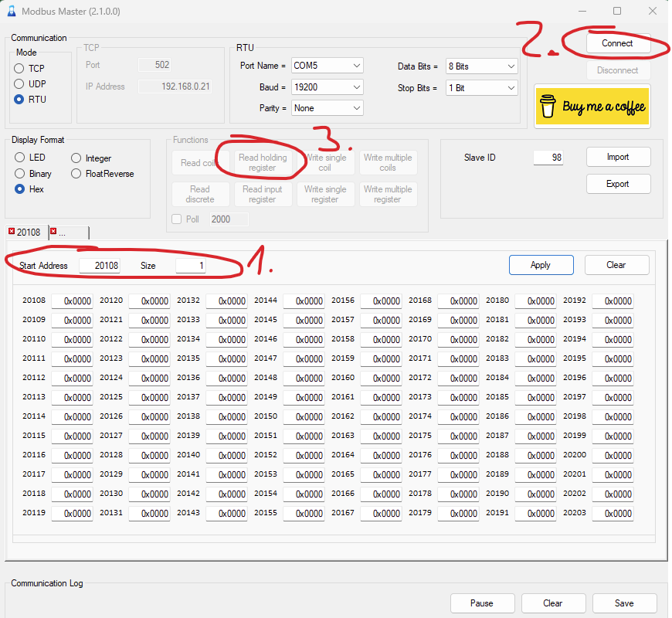This screenshot has height=618, width=672.
Task: Open the Port Name COM5 dropdown
Action: 327,66
